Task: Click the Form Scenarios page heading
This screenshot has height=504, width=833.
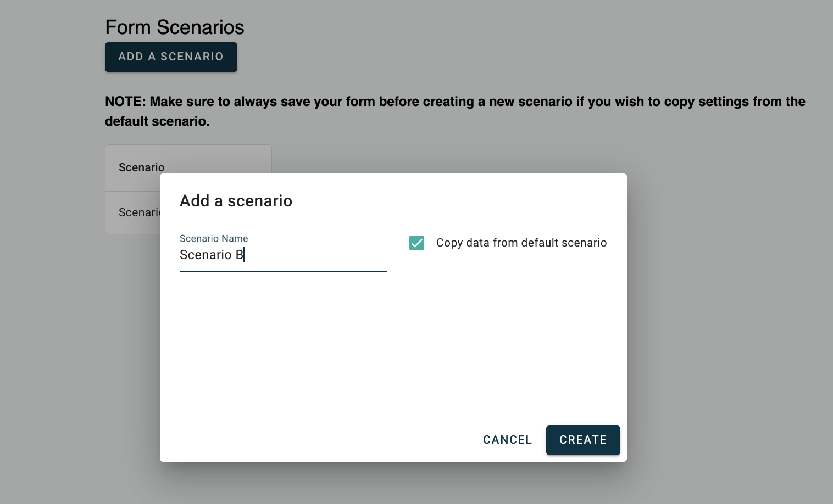Action: 175,27
